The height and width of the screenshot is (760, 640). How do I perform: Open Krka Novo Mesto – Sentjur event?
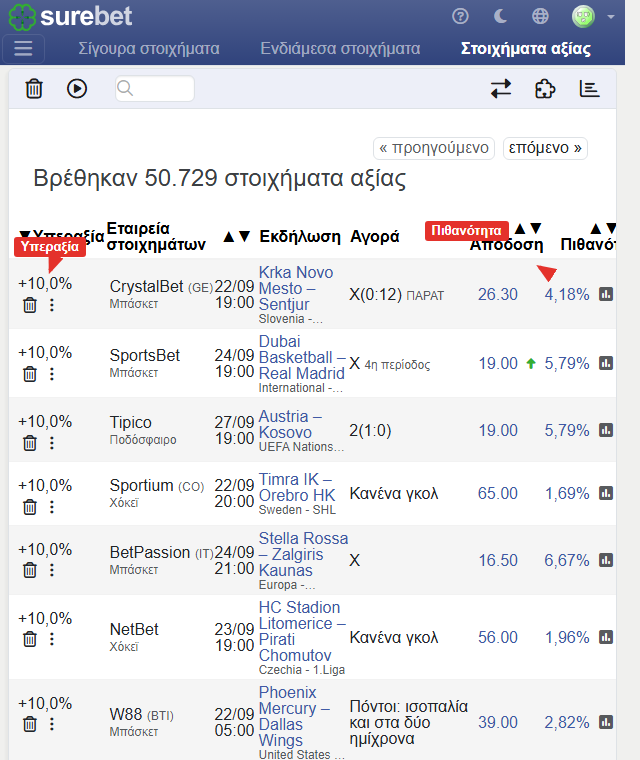pos(296,288)
